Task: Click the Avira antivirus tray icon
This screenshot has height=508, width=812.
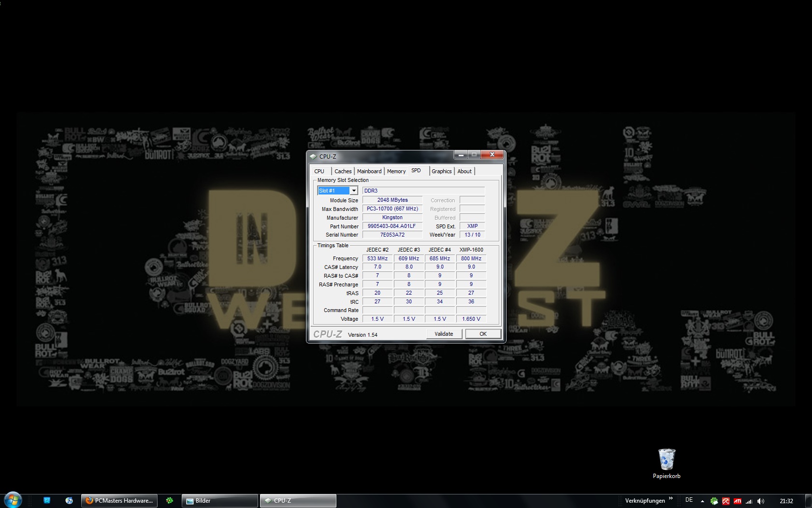Action: point(726,501)
